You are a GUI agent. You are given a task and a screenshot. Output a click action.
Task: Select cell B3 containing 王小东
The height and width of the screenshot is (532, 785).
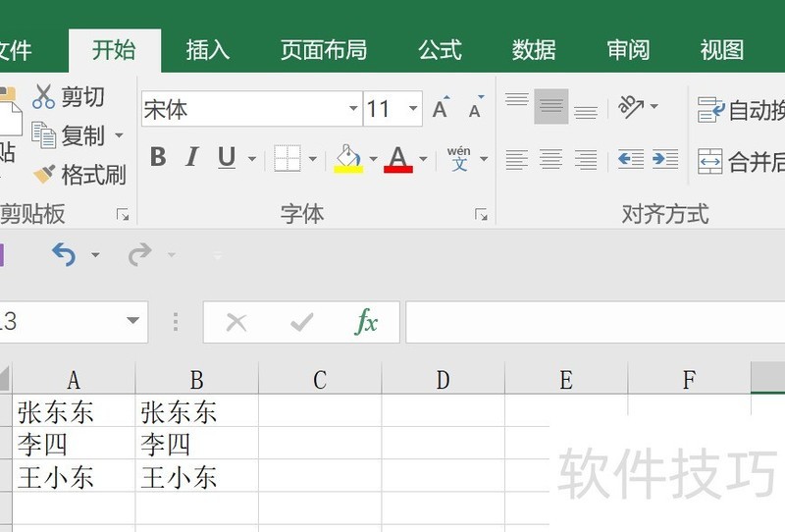tap(197, 476)
